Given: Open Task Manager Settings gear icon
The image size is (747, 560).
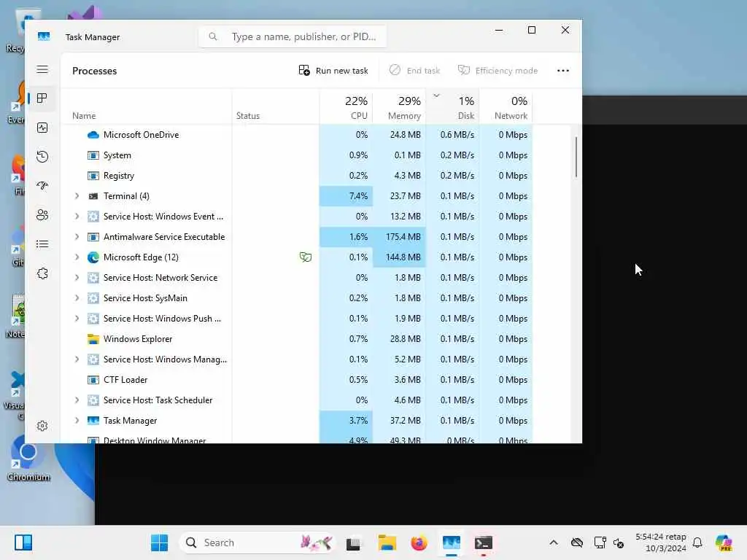Looking at the screenshot, I should pyautogui.click(x=42, y=426).
